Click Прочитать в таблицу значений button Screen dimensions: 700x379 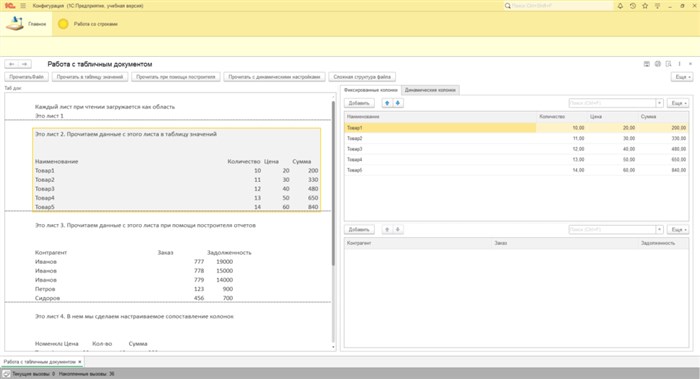(90, 77)
